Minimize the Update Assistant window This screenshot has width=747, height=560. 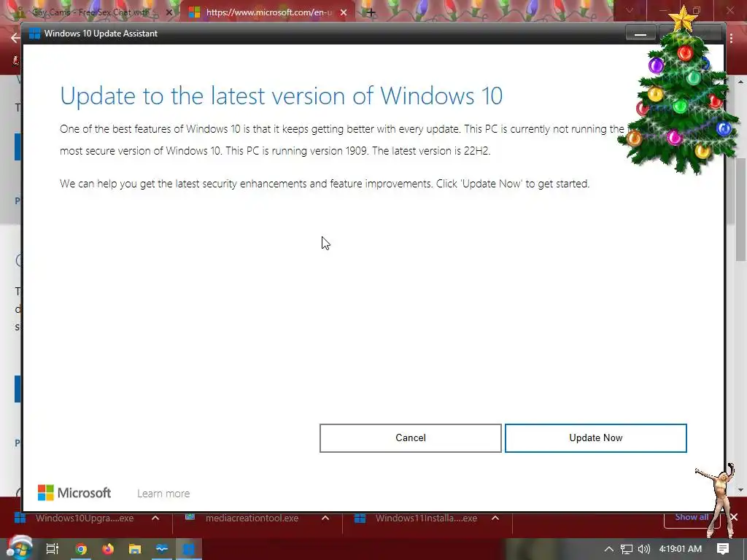pyautogui.click(x=640, y=34)
